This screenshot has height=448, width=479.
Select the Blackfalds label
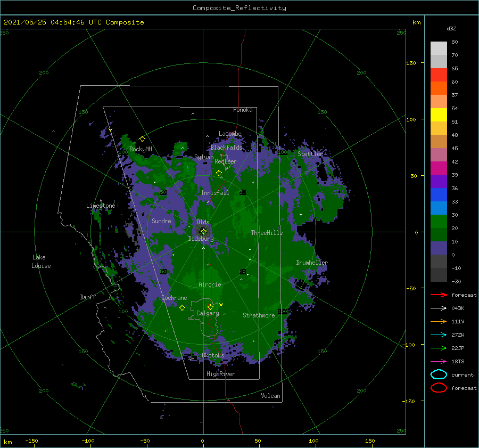pyautogui.click(x=226, y=148)
